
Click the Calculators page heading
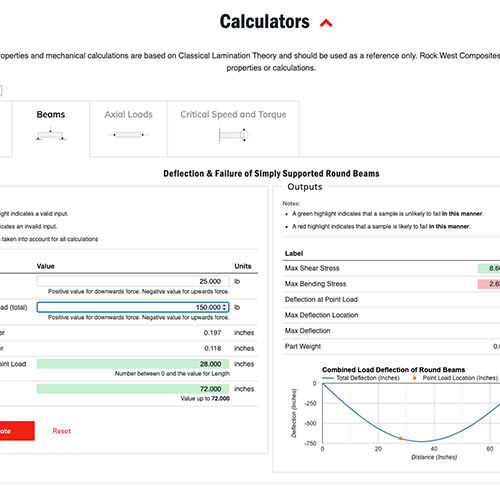pos(264,22)
